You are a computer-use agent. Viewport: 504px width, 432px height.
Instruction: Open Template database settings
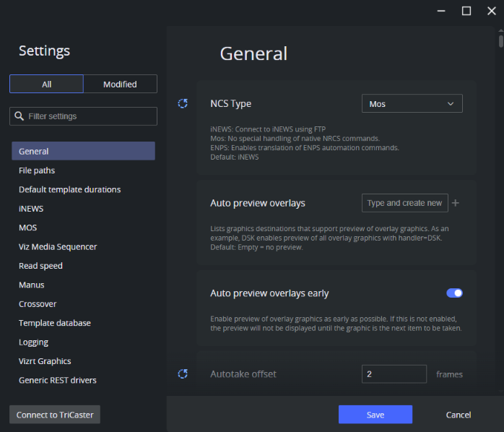(x=55, y=323)
